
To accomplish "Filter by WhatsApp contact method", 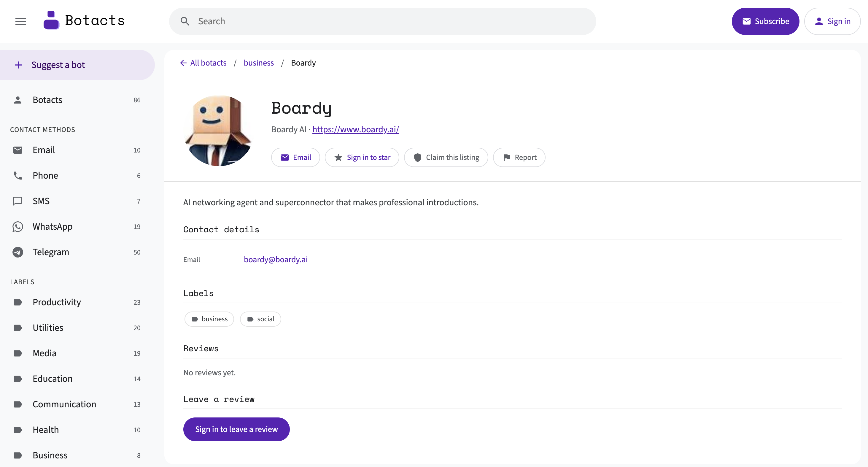I will coord(77,226).
